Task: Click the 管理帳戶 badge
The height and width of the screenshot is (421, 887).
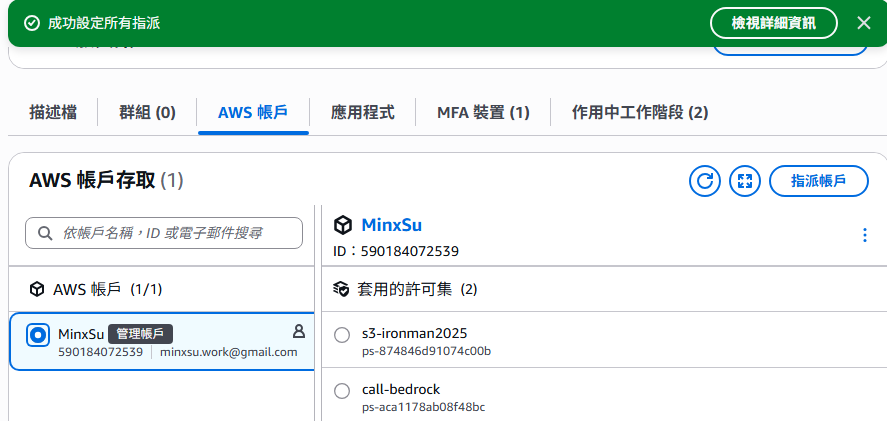Action: (140, 334)
